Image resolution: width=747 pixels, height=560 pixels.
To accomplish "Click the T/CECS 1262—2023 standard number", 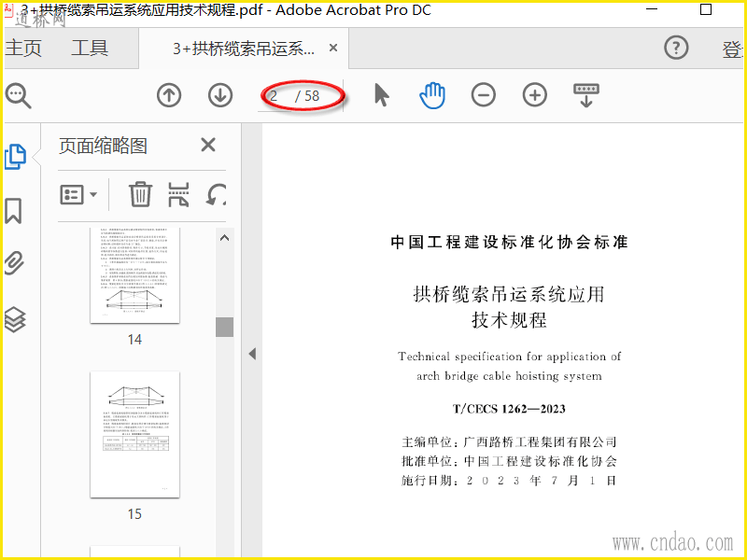I will pyautogui.click(x=509, y=409).
